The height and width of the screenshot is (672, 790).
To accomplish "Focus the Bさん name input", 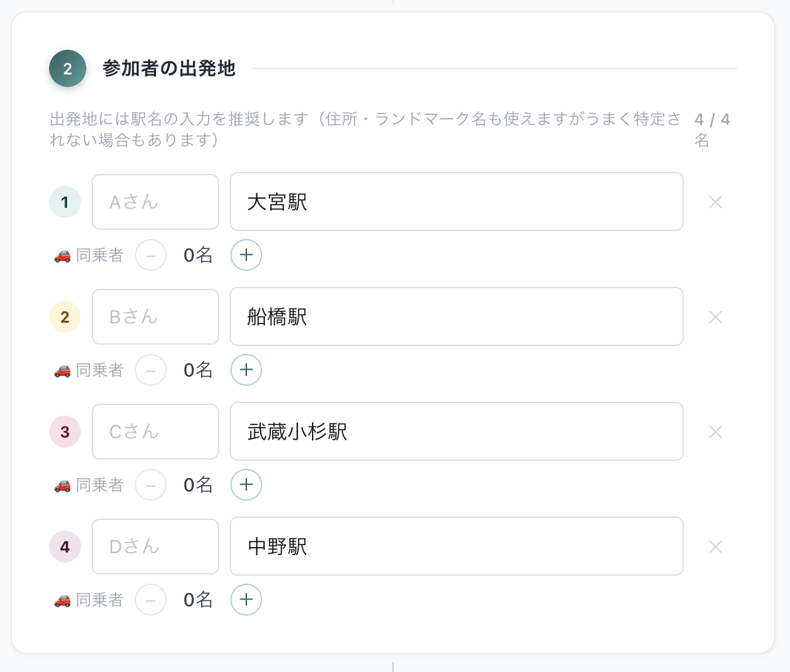I will tap(155, 317).
